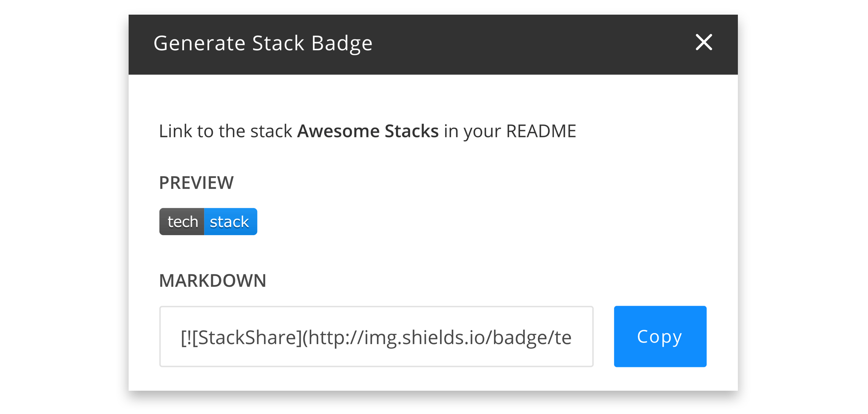
Task: Copy the markdown badge code
Action: (660, 336)
